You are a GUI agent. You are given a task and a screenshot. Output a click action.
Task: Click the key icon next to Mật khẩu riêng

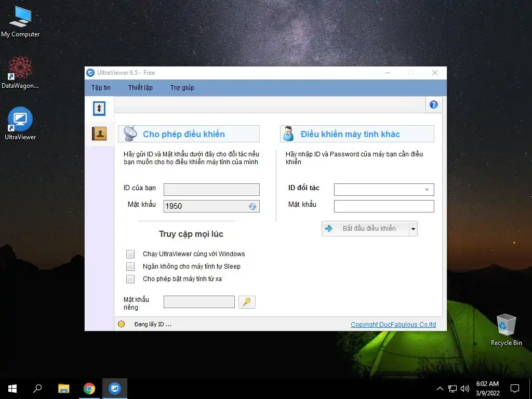click(247, 302)
